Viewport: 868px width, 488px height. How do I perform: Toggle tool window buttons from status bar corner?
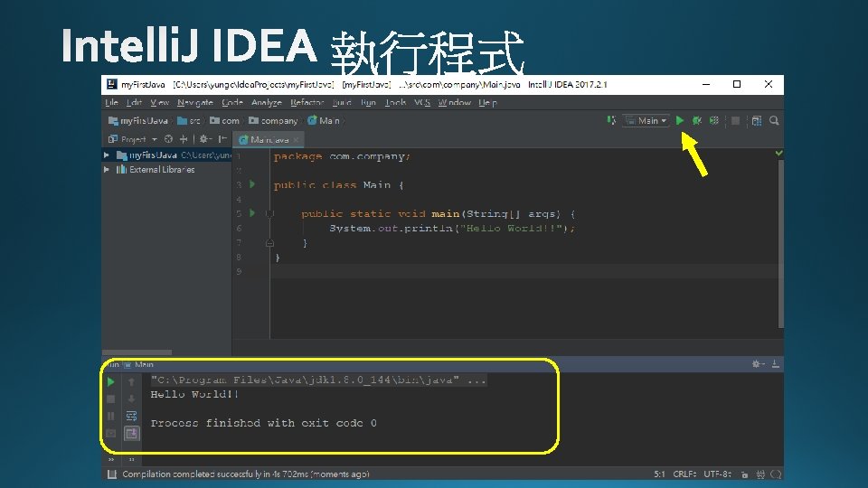112,474
